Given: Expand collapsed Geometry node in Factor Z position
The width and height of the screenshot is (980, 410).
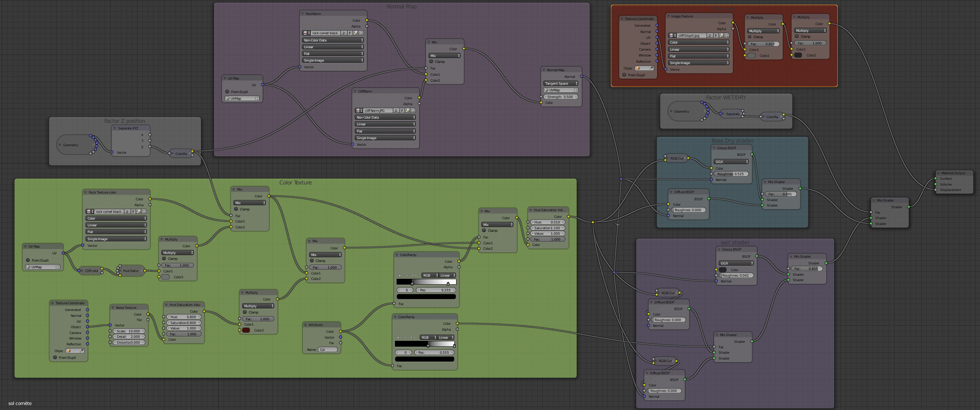Looking at the screenshot, I should pos(60,145).
